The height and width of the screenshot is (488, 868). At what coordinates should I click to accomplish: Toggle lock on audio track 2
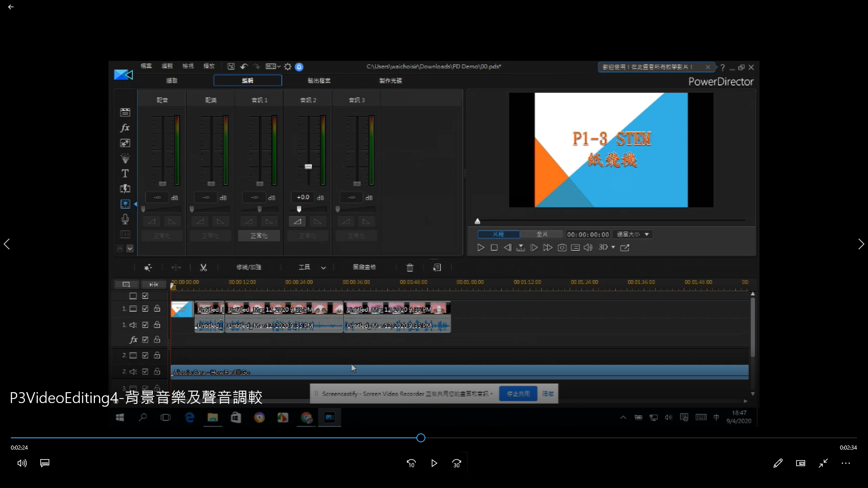[157, 371]
